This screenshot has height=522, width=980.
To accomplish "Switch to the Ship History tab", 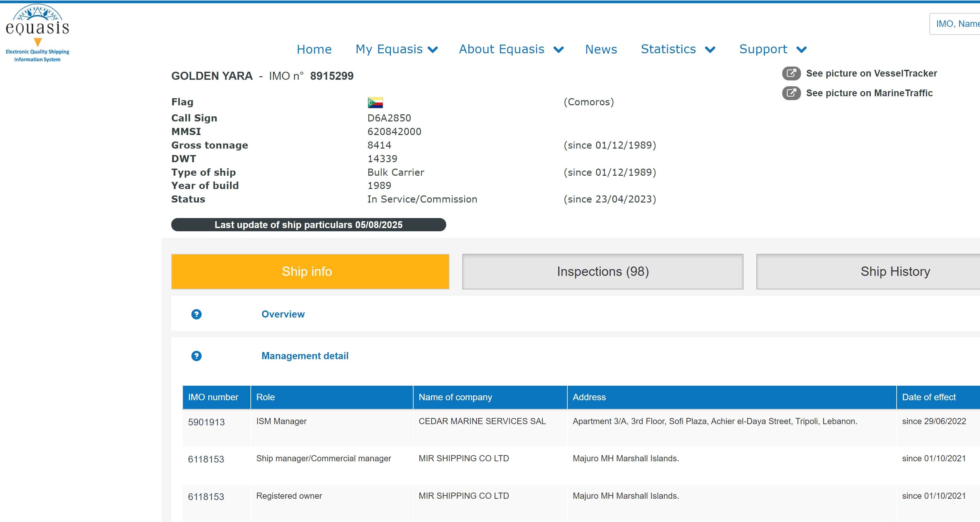I will (x=868, y=271).
